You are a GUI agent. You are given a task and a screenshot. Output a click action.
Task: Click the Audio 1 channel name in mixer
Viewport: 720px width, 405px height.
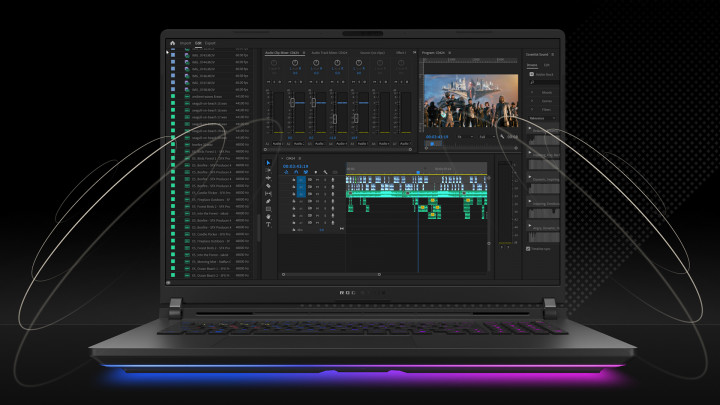click(276, 144)
